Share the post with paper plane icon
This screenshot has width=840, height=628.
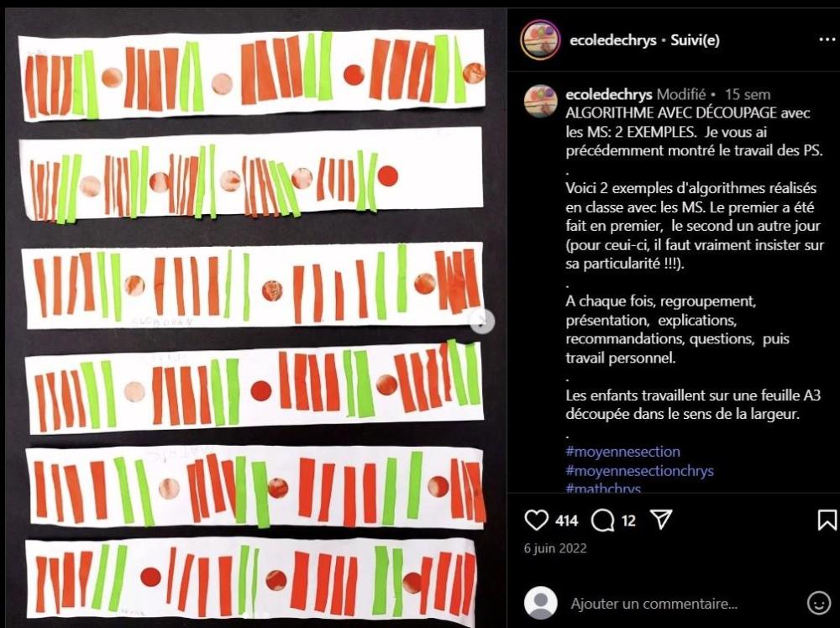660,520
